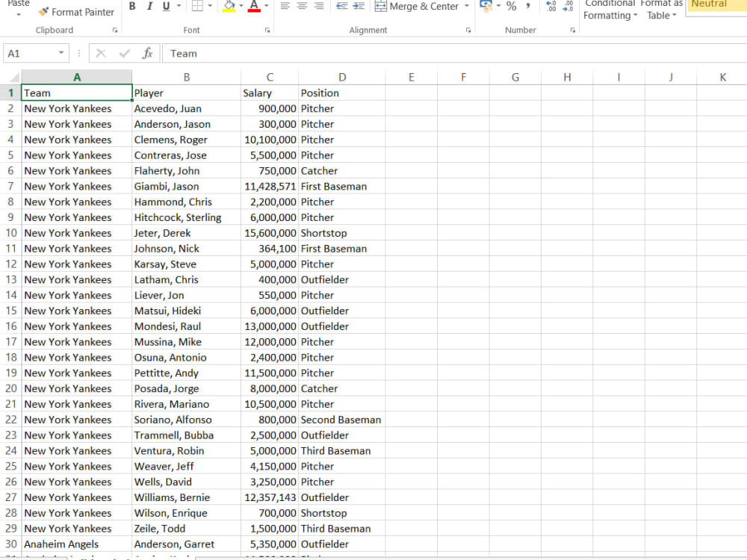
Task: Apply accounting number format
Action: 486,6
